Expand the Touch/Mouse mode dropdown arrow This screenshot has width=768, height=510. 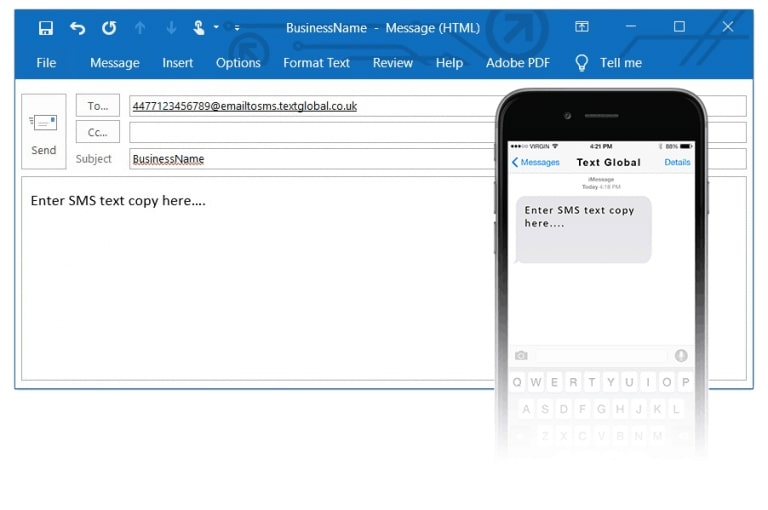(216, 28)
